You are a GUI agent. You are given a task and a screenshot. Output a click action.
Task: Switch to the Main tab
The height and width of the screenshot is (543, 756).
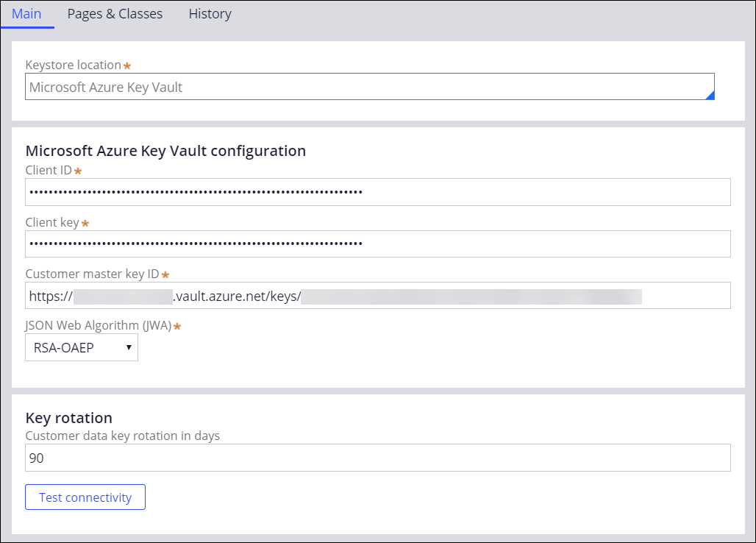[26, 14]
